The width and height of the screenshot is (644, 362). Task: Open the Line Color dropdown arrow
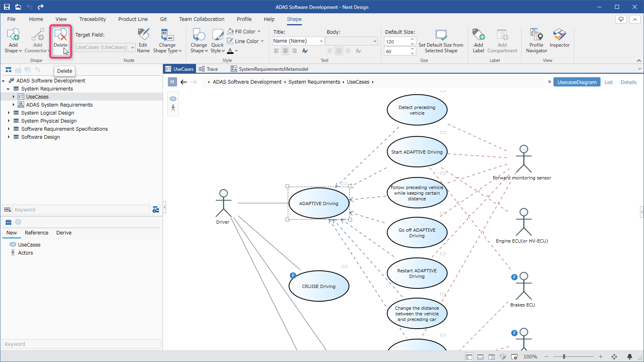262,41
